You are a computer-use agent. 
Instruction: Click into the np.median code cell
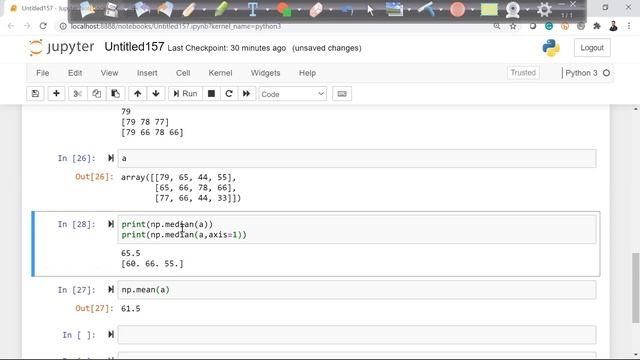click(x=357, y=229)
